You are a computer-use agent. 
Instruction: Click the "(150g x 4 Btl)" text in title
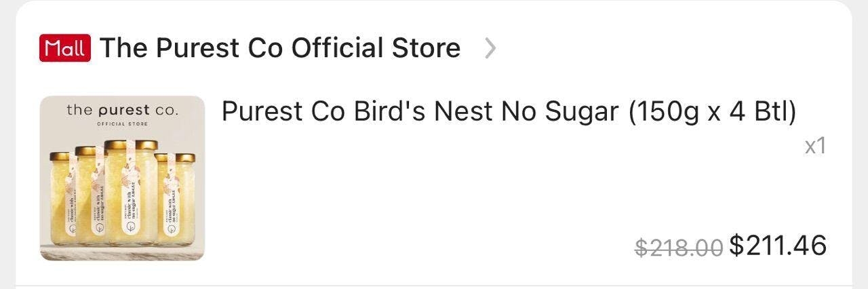(x=712, y=112)
